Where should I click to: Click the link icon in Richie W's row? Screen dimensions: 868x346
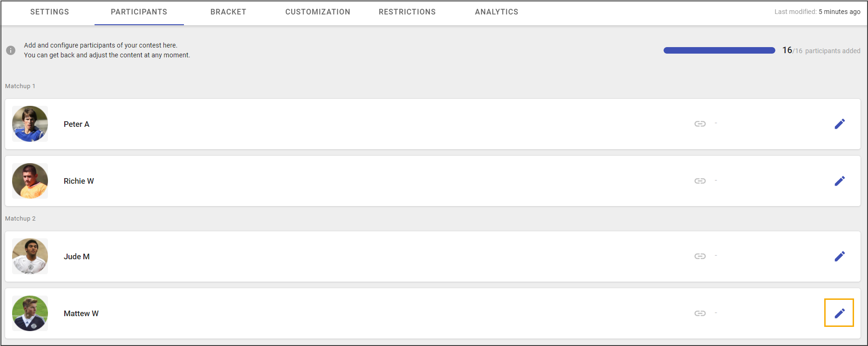click(700, 181)
